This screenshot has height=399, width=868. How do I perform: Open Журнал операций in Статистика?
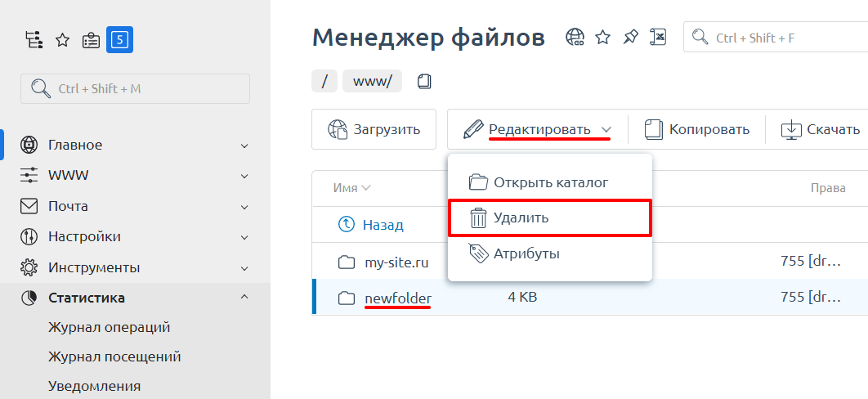(109, 327)
